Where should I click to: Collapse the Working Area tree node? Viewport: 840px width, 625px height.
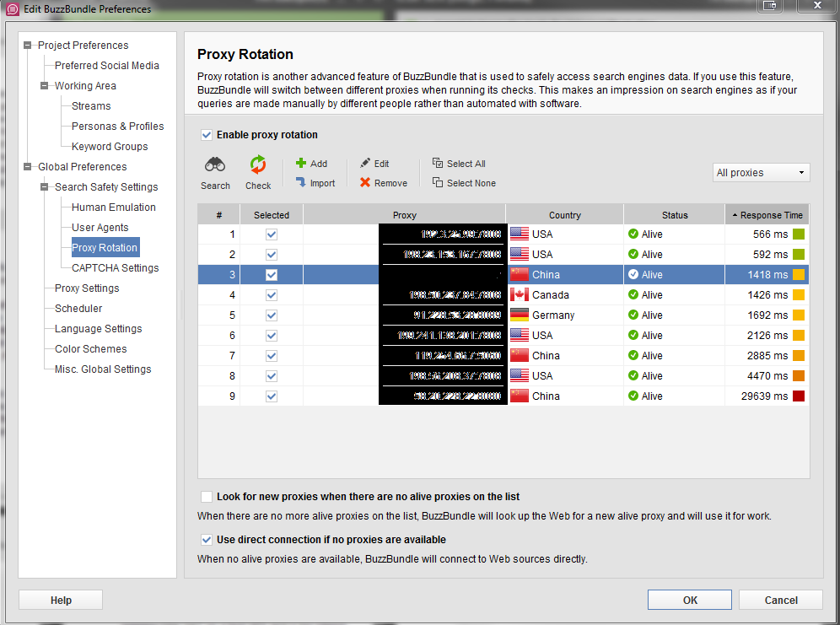click(45, 86)
